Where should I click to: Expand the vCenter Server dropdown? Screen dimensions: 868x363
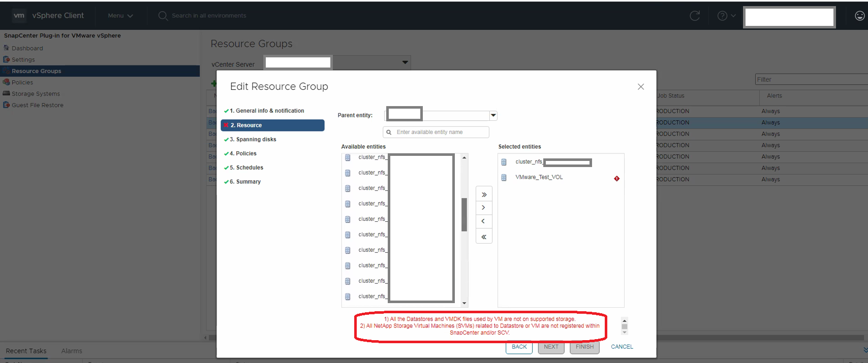[x=405, y=62]
